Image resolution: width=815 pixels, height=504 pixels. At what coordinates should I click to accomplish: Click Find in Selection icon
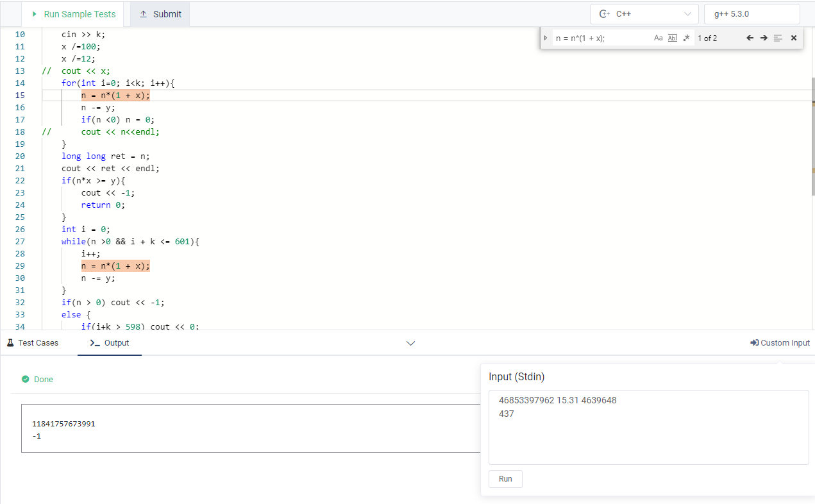(778, 38)
